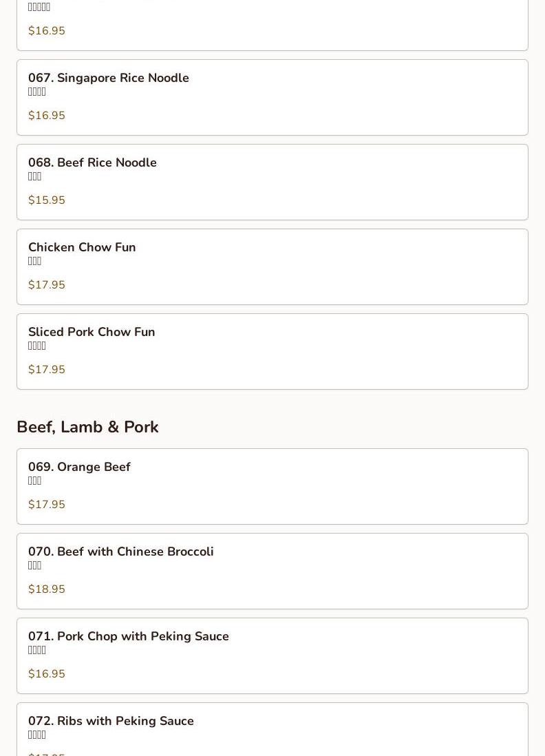The image size is (545, 756).
Task: Click the $15.95 price for Beef Rice Noodle
Action: [x=47, y=200]
